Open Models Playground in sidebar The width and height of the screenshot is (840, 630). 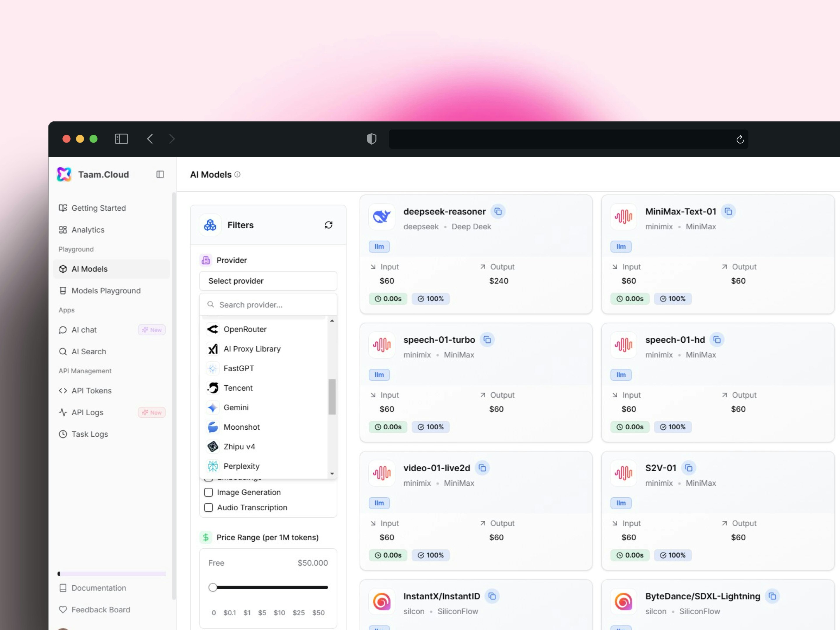[112, 290]
